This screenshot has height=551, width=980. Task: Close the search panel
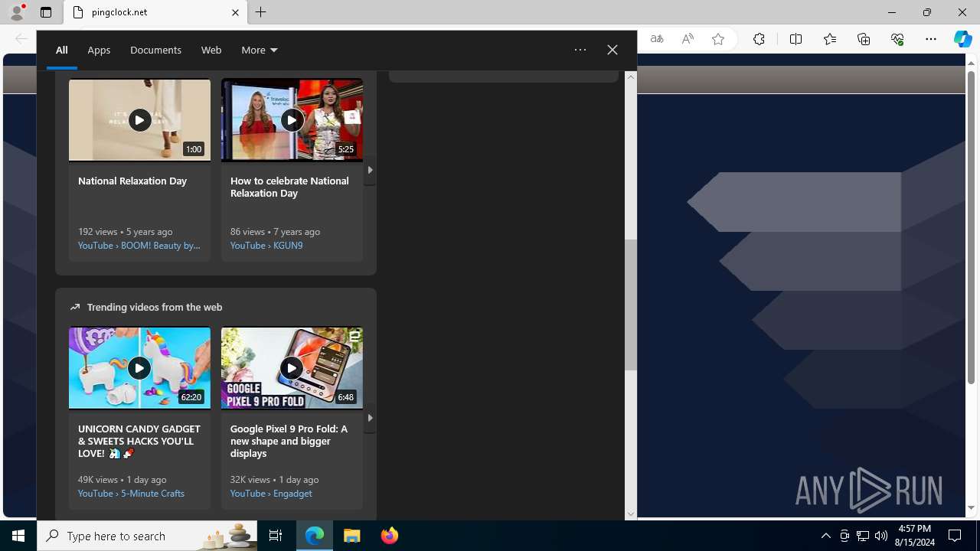click(x=612, y=50)
